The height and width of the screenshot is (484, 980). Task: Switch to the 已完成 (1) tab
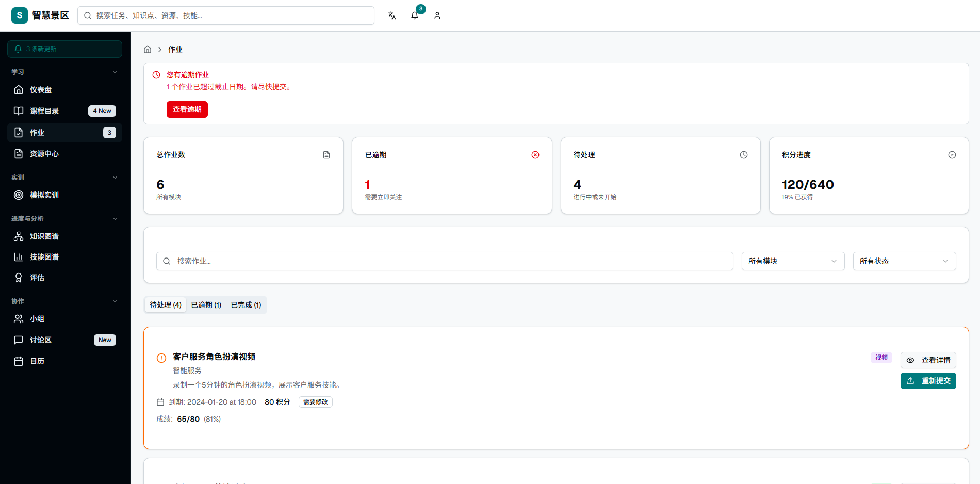pyautogui.click(x=246, y=305)
